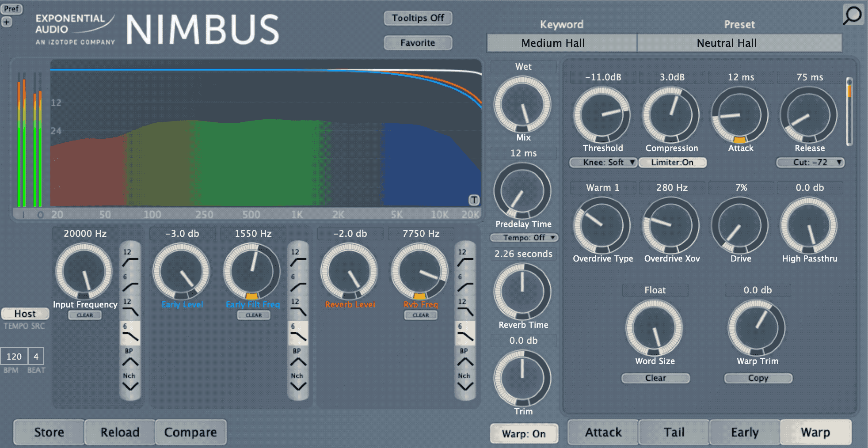Click the Mix knob
This screenshot has height=448, width=868.
tap(522, 104)
